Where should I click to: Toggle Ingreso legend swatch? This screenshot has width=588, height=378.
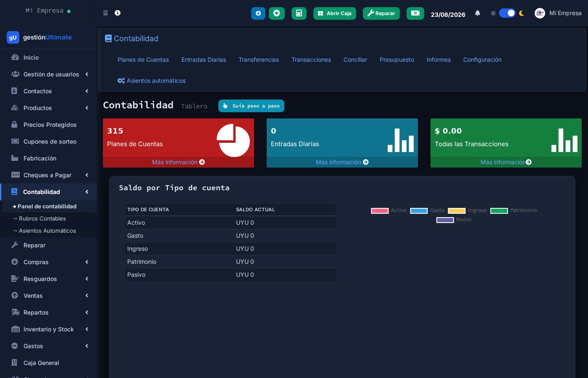(x=457, y=210)
